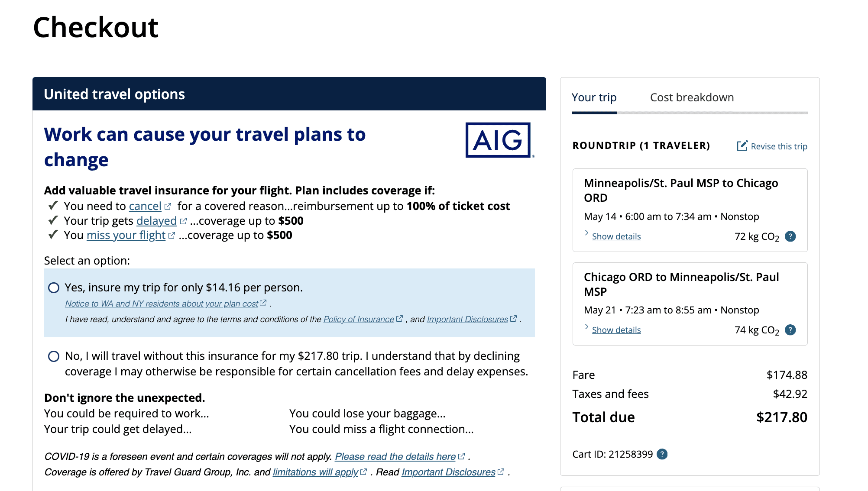The width and height of the screenshot is (868, 491).
Task: Click external link icon after 'Important Disclosures'
Action: (x=513, y=318)
